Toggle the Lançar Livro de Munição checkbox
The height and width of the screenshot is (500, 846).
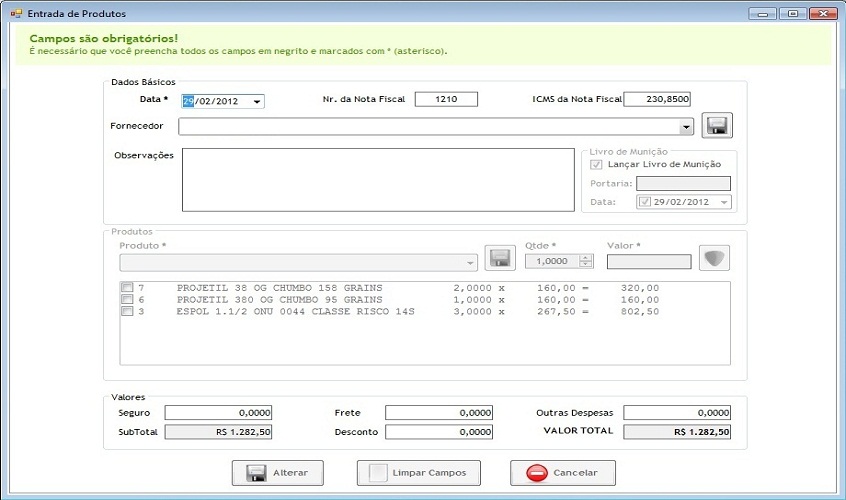click(596, 165)
